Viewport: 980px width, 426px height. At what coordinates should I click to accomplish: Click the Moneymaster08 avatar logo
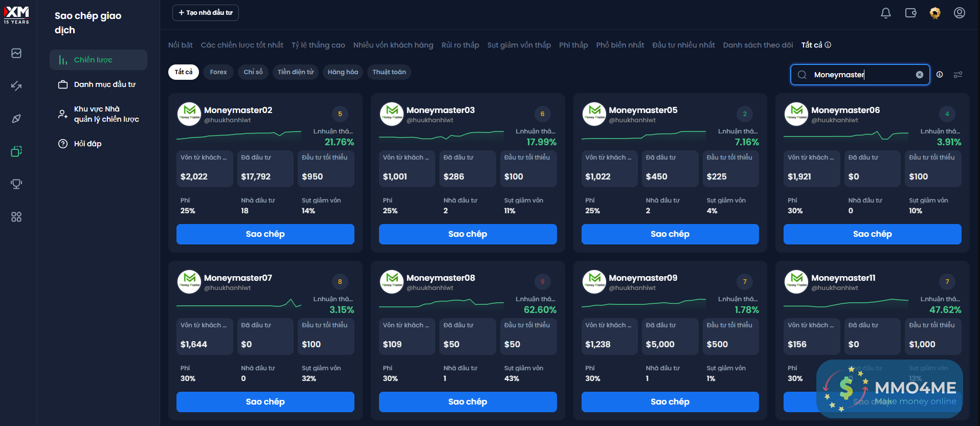[x=392, y=282]
